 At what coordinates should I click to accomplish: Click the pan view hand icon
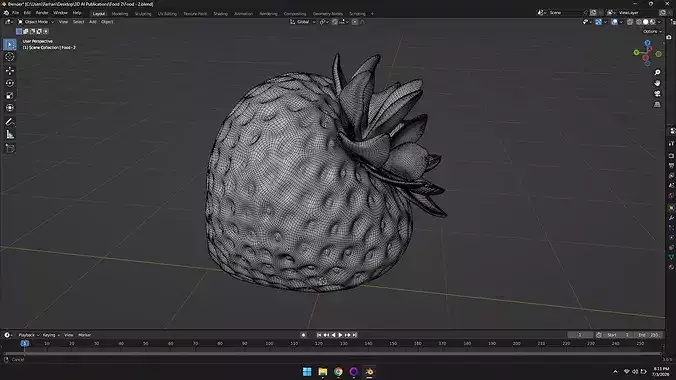[x=657, y=83]
